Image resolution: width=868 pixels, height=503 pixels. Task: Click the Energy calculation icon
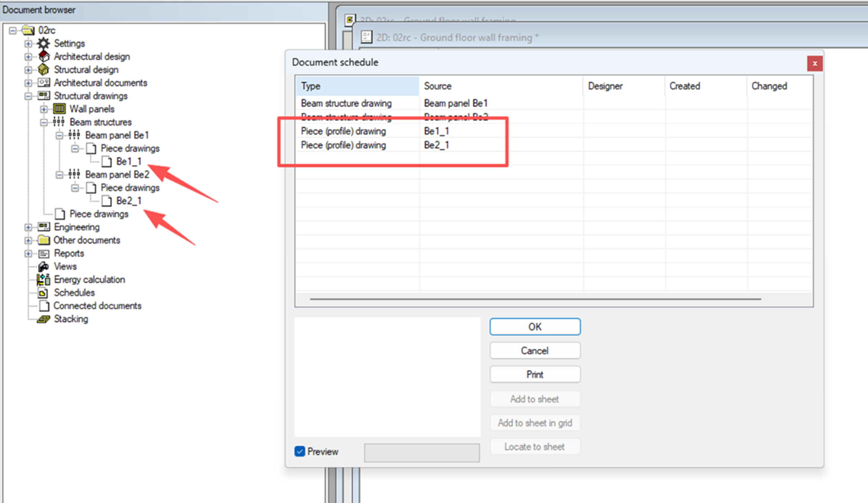click(x=44, y=279)
